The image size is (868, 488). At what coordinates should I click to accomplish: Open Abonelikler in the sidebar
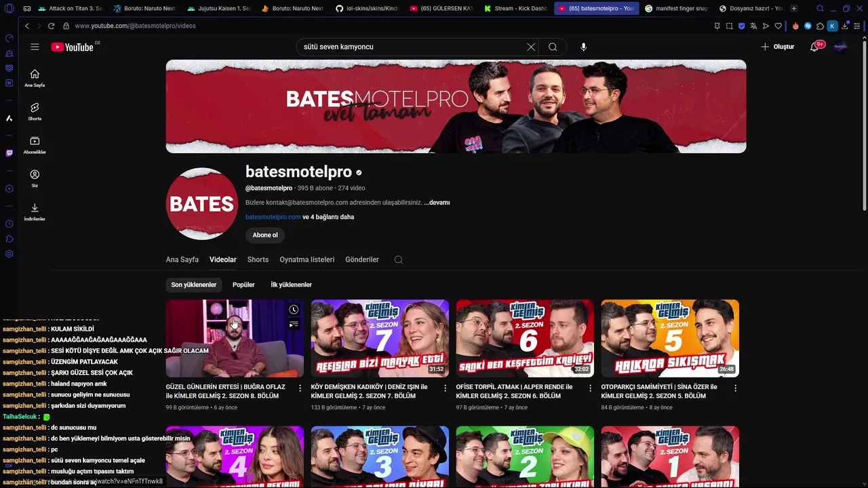coord(35,145)
